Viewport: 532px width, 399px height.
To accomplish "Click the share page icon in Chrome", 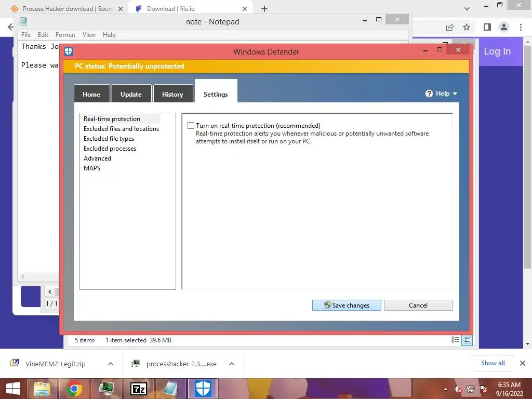I will tap(450, 27).
